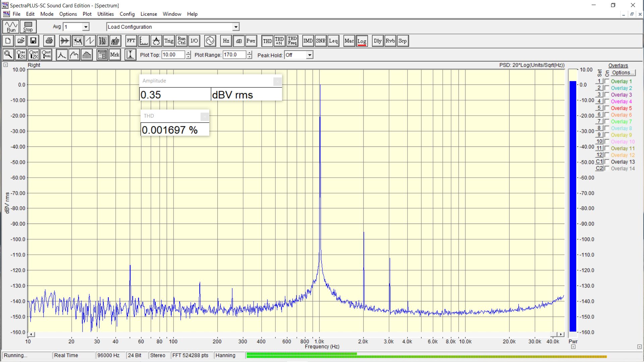
Task: Expand the Load Configuration dropdown
Action: pos(236,27)
